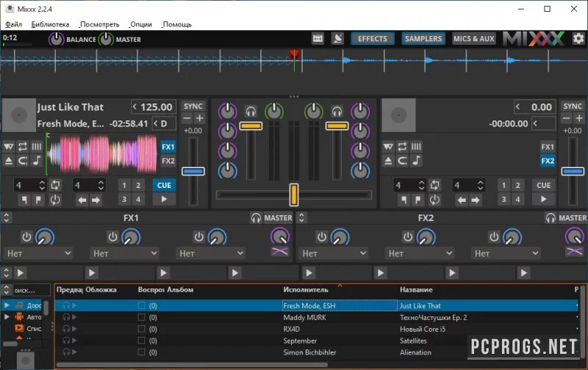Open the Опции menu
Viewport: 588px width, 370px height.
point(140,24)
